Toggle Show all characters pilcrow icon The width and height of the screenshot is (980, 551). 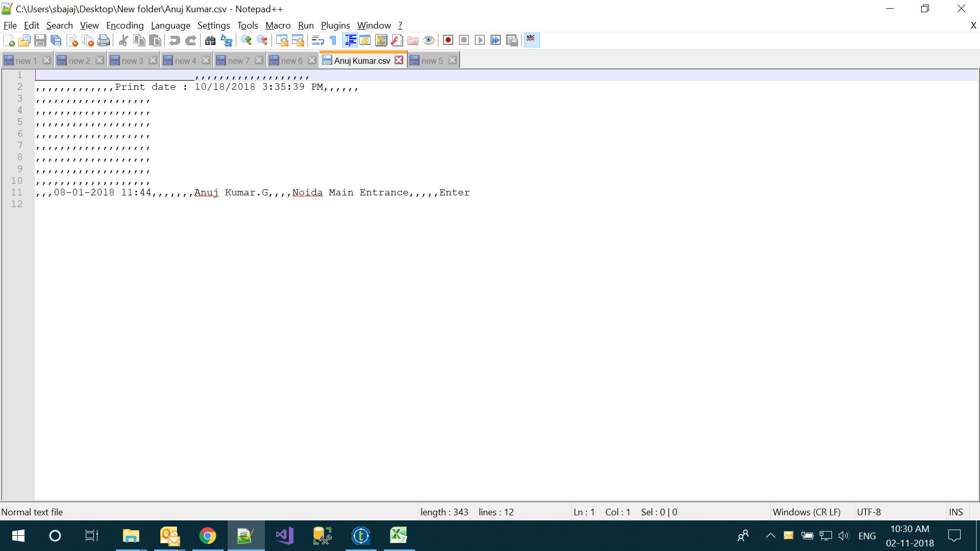click(x=333, y=40)
